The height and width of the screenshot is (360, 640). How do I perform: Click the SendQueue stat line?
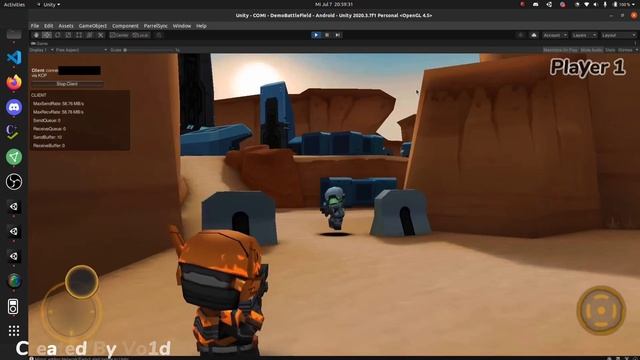coord(47,120)
